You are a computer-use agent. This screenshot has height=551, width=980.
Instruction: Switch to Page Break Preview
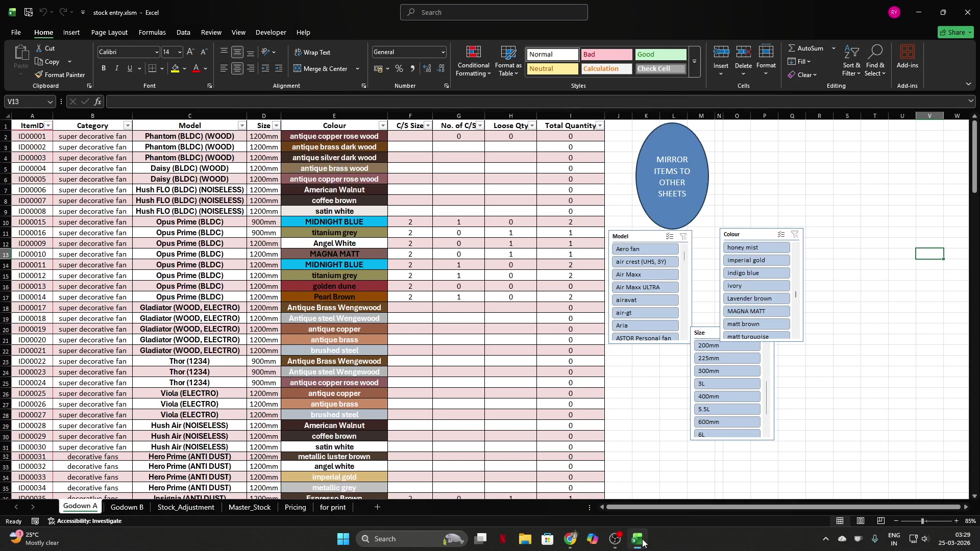[881, 521]
